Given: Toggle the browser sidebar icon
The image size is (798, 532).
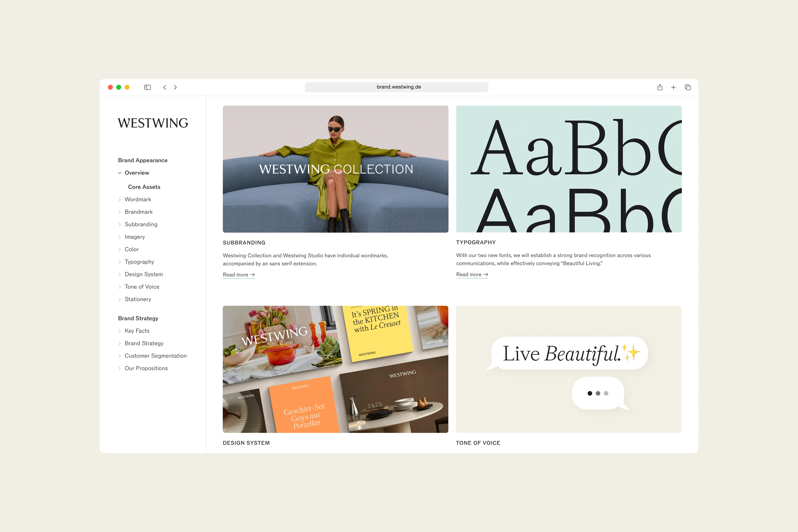Looking at the screenshot, I should tap(147, 87).
